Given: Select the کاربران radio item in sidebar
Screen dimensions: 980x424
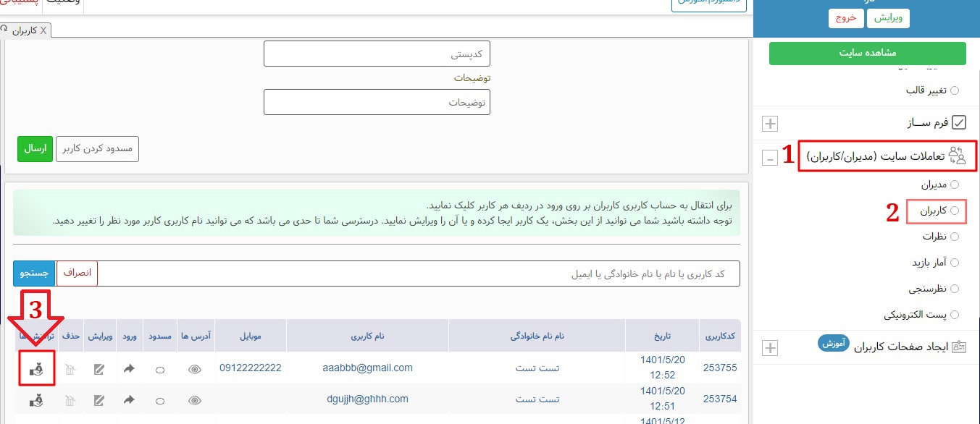Looking at the screenshot, I should tap(954, 211).
